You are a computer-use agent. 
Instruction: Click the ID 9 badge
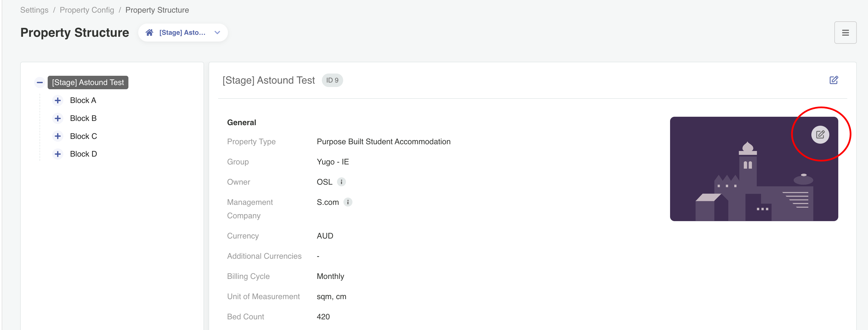pyautogui.click(x=332, y=80)
